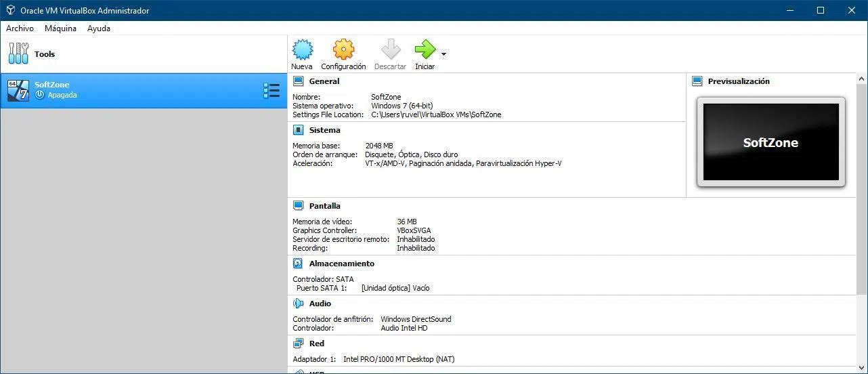This screenshot has height=374, width=868.
Task: Click the Nueva new machine icon
Action: coord(302,50)
